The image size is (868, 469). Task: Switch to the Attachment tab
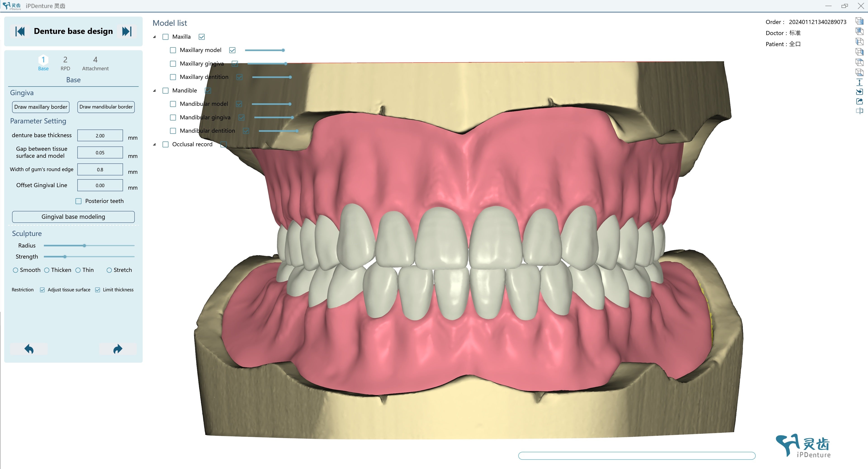tap(95, 63)
